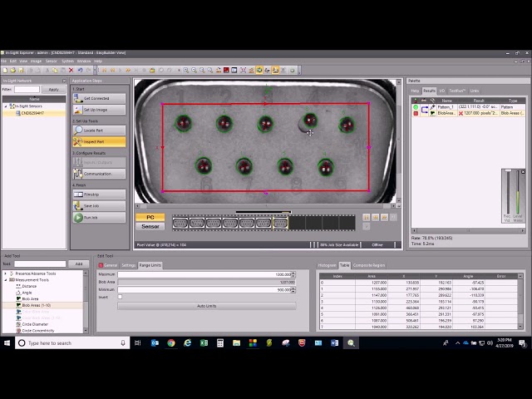Click the Tool search input field
The width and height of the screenshot is (532, 399).
click(x=40, y=264)
